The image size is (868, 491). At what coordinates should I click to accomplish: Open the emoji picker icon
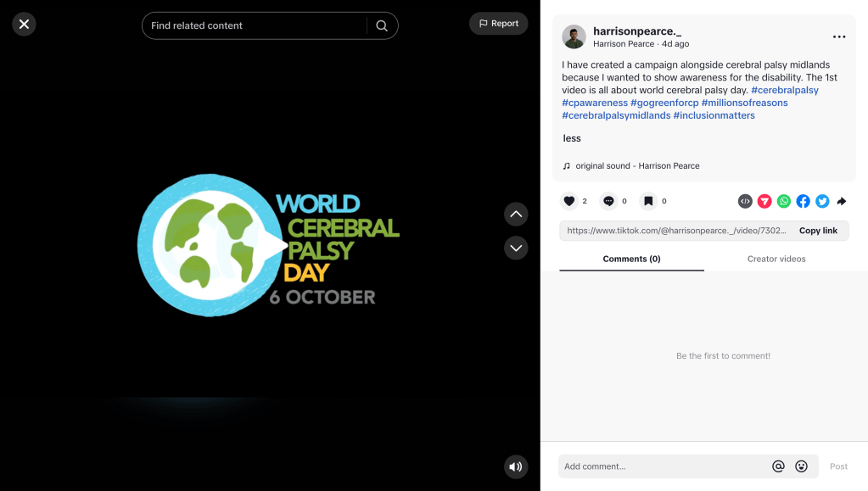click(x=801, y=466)
